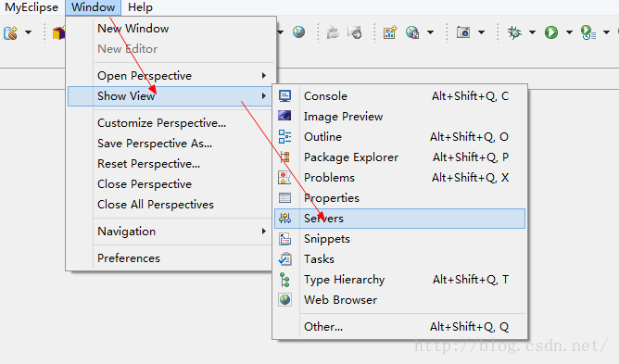Click the Console view monitor icon
This screenshot has width=619, height=364.
[284, 96]
